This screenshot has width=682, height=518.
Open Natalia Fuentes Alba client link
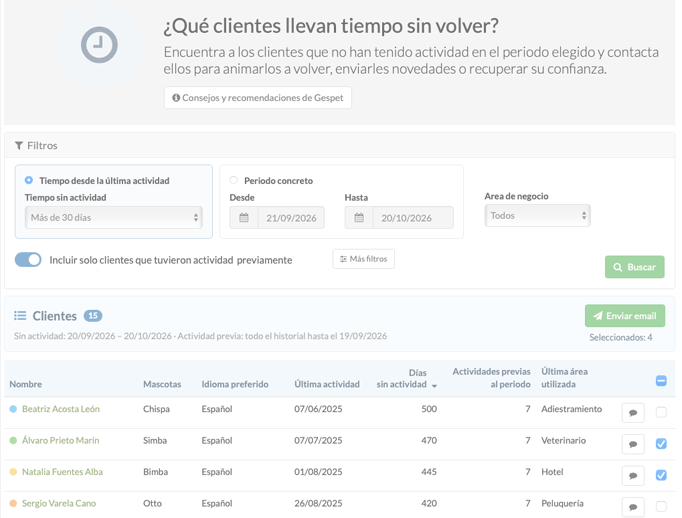coord(62,472)
